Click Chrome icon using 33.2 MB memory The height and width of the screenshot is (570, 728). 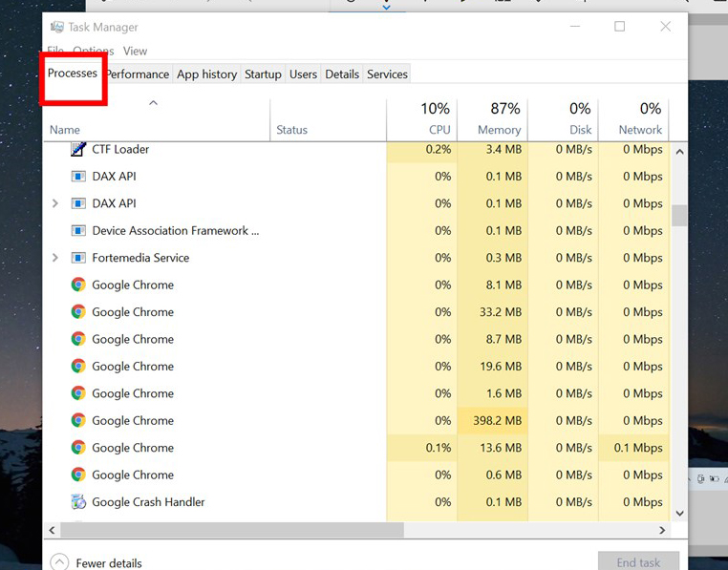point(78,312)
